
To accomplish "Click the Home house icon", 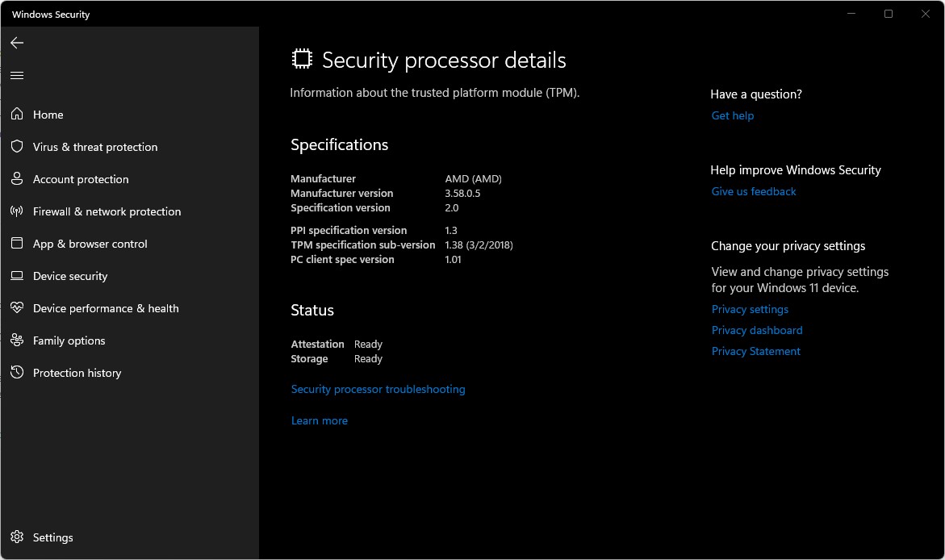I will pyautogui.click(x=17, y=114).
